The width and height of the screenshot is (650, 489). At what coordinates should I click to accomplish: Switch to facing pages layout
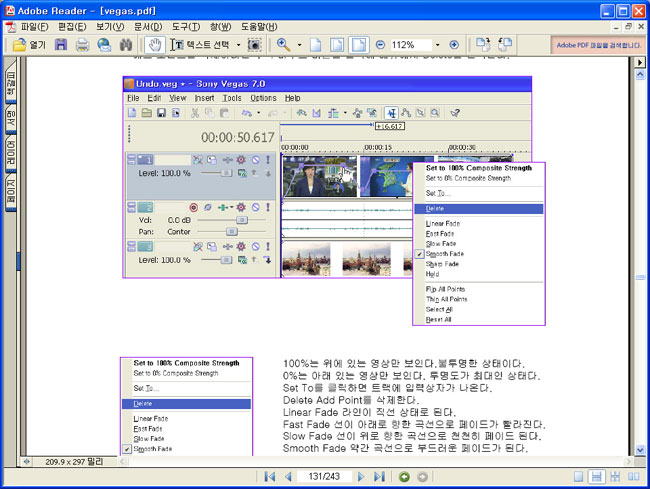tap(633, 477)
